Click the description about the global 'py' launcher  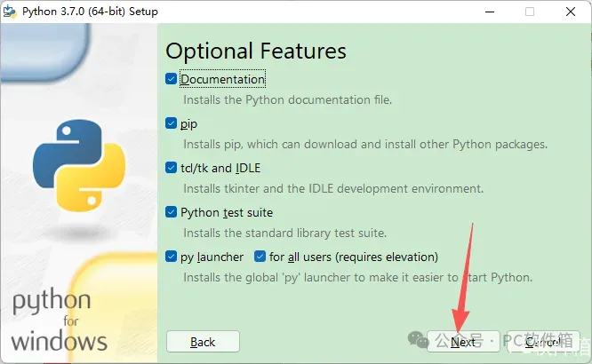357,278
